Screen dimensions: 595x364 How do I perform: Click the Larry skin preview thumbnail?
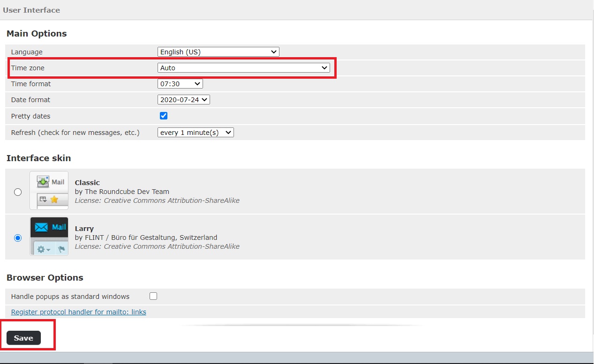pos(49,236)
